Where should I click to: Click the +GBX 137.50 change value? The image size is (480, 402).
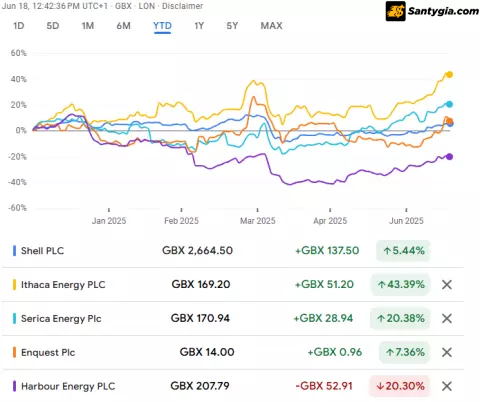click(x=327, y=251)
